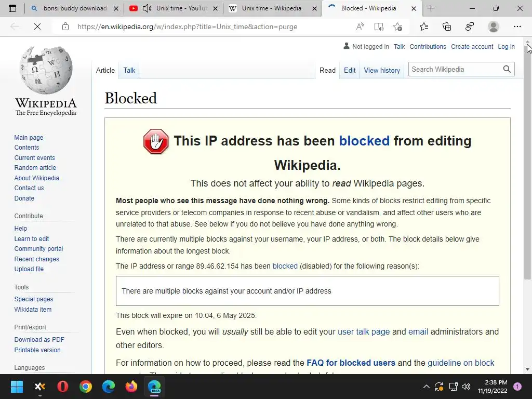Open Google Chrome from the taskbar

(86, 387)
